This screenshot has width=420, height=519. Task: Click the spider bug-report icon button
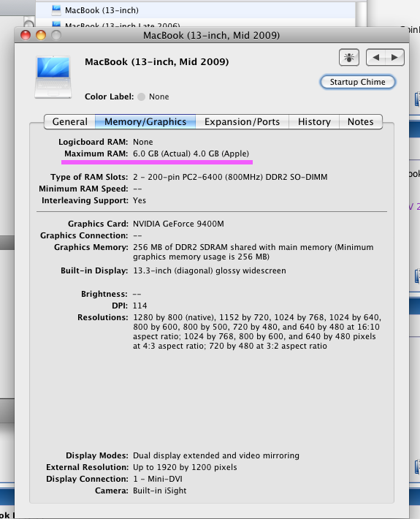pos(349,58)
